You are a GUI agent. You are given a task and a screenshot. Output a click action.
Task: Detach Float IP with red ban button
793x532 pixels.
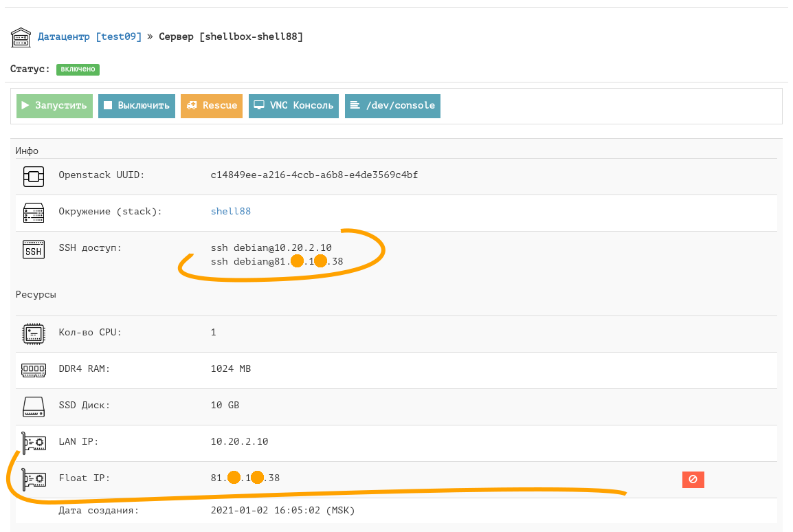693,479
